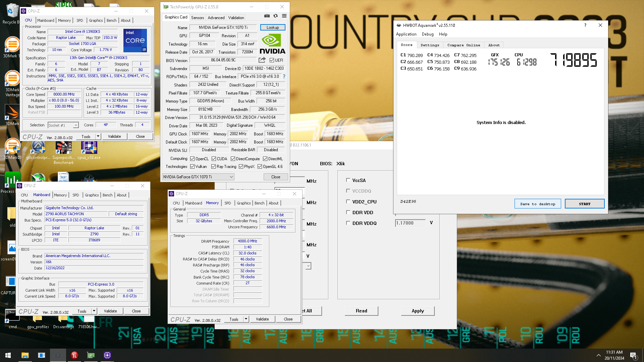Open File Explorer from the taskbar
The height and width of the screenshot is (362, 644).
(x=25, y=355)
